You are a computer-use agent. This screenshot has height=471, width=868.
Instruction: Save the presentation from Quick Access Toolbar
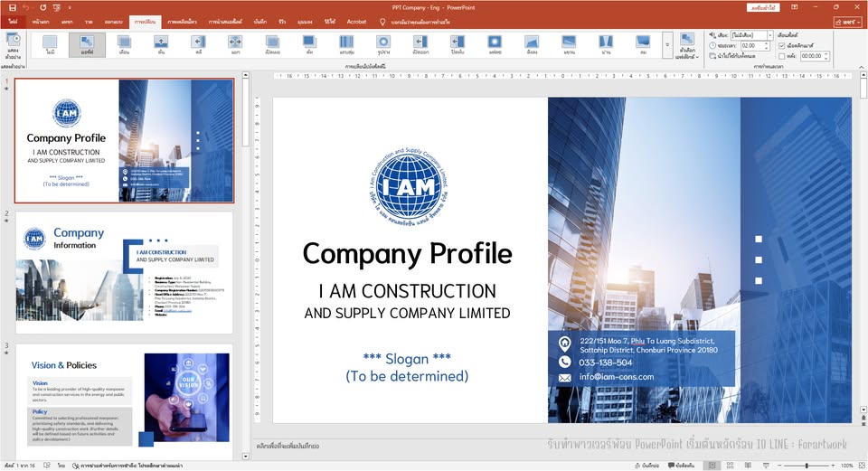(12, 8)
